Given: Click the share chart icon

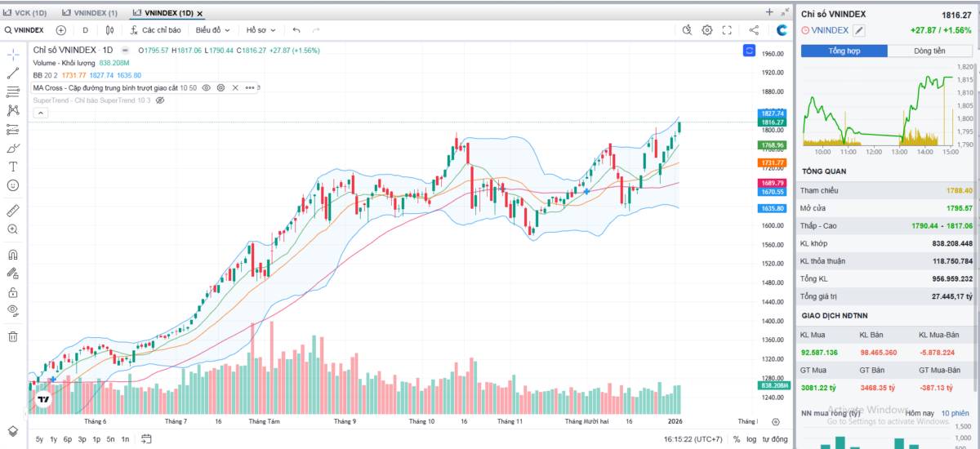Looking at the screenshot, I should pyautogui.click(x=754, y=30).
